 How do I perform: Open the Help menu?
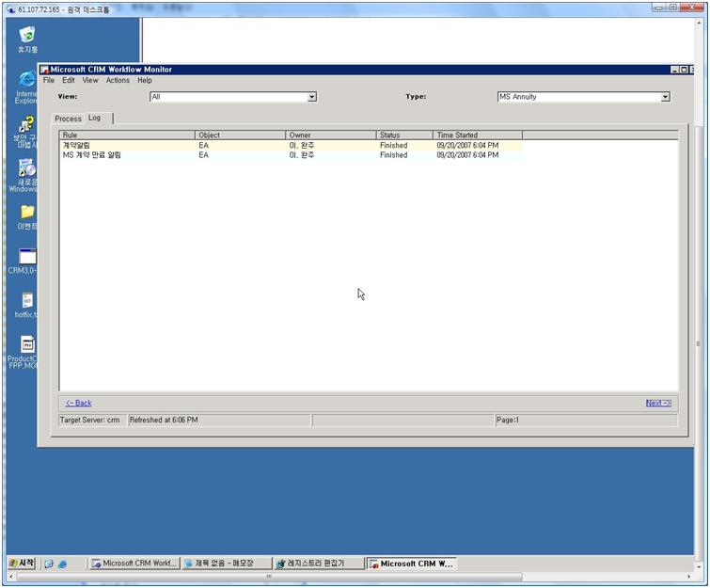(145, 80)
